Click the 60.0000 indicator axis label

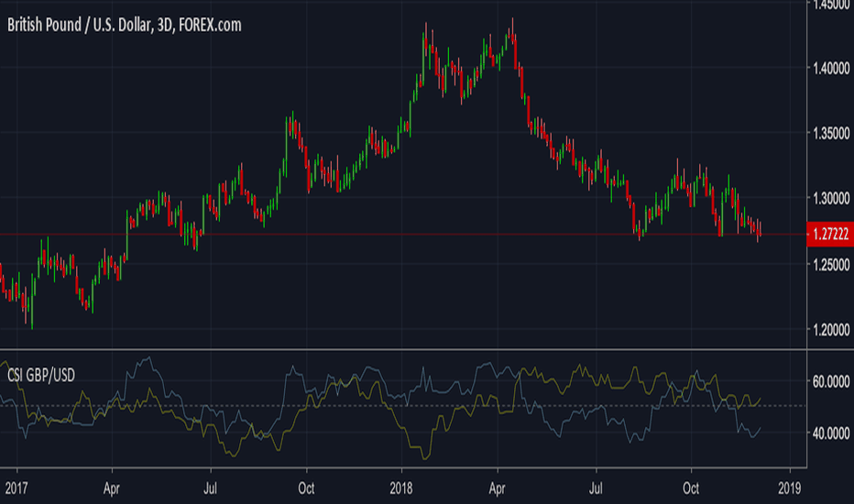831,381
